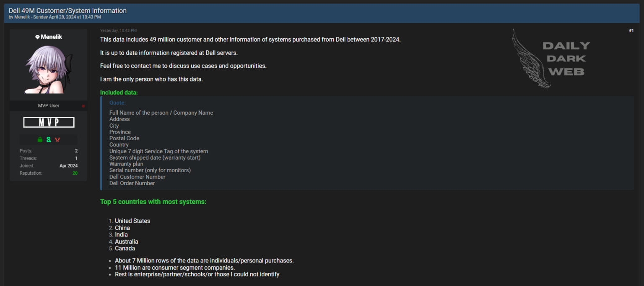Click the thread title Dell 49M Customer/System Information
Screen dimensions: 644x286
point(68,10)
